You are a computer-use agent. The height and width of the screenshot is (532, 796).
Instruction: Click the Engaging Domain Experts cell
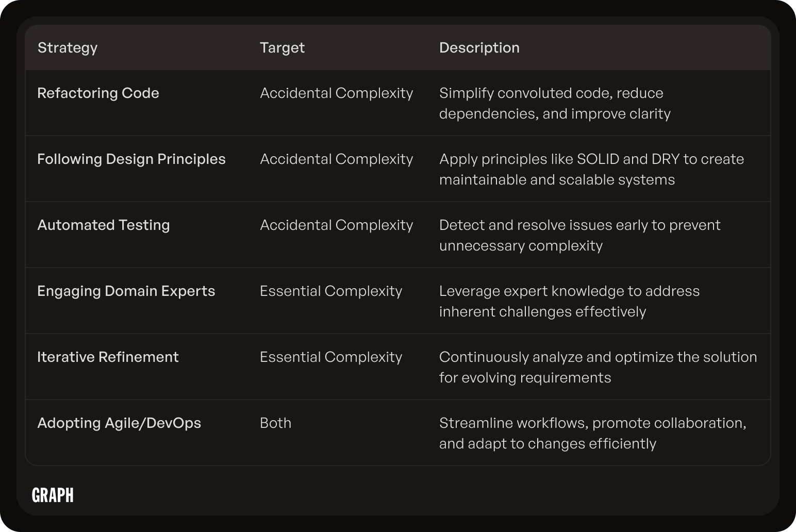126,291
